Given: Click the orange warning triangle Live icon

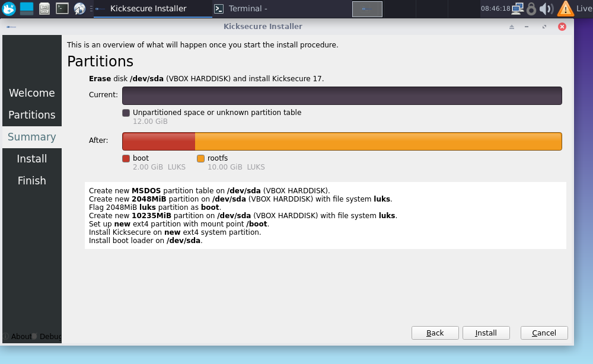Looking at the screenshot, I should click(566, 8).
